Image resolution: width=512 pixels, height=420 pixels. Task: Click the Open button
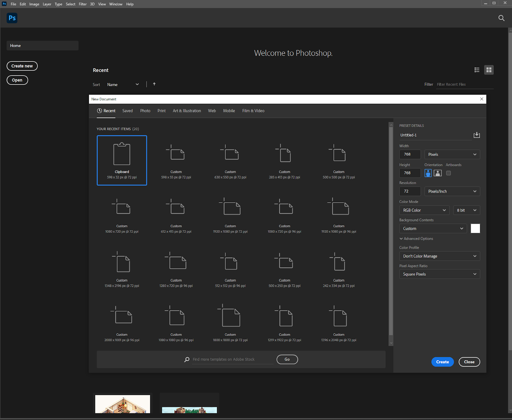pos(17,80)
